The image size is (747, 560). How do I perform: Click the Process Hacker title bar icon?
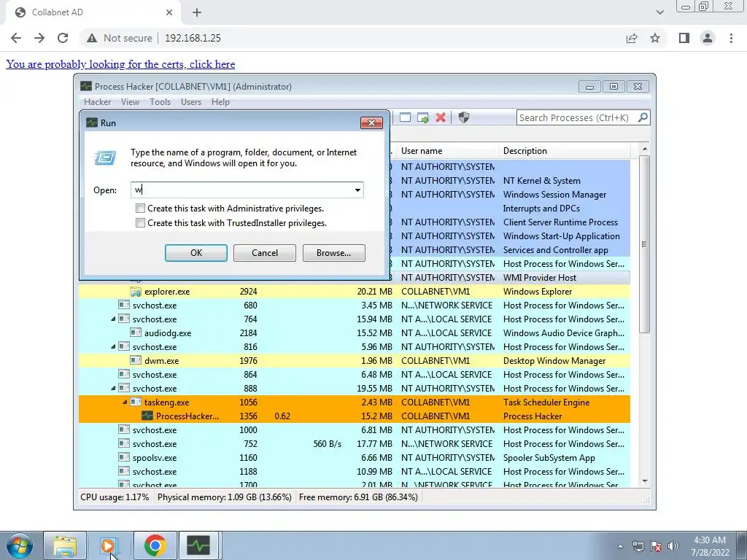click(86, 86)
